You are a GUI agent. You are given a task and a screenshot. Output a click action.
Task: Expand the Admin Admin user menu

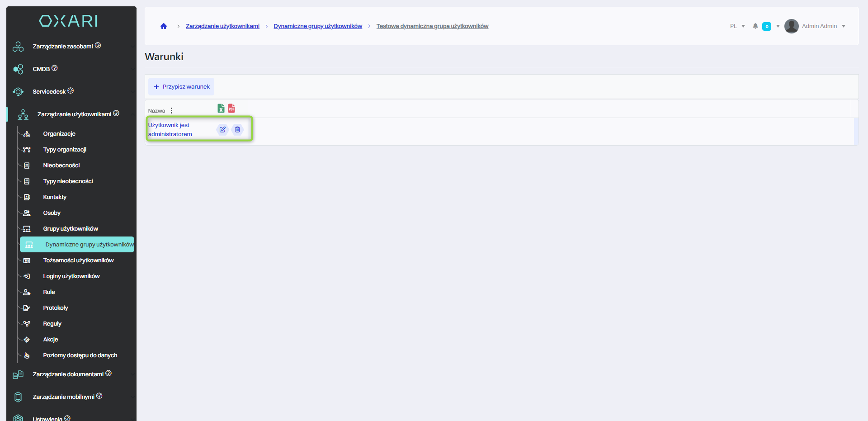click(x=844, y=26)
